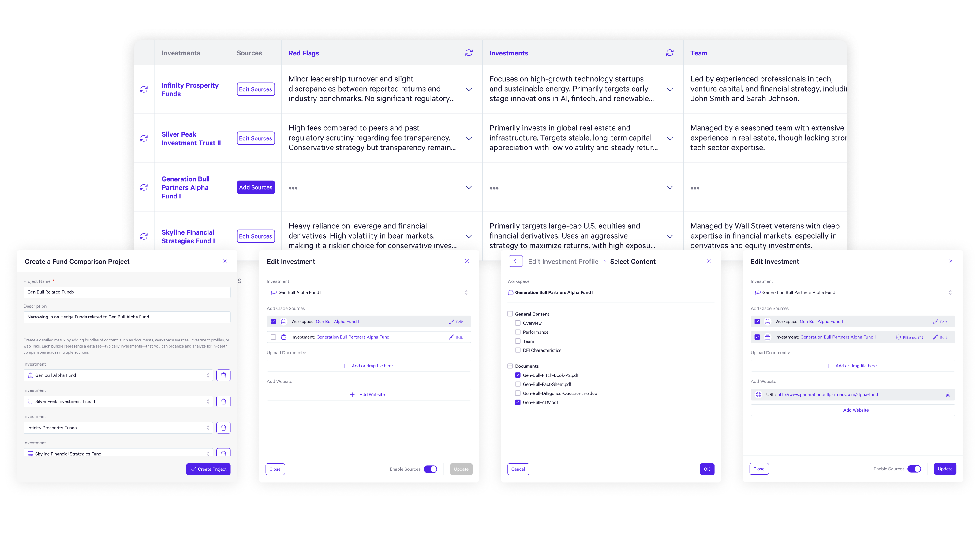
Task: Click the Team column header
Action: [x=698, y=53]
